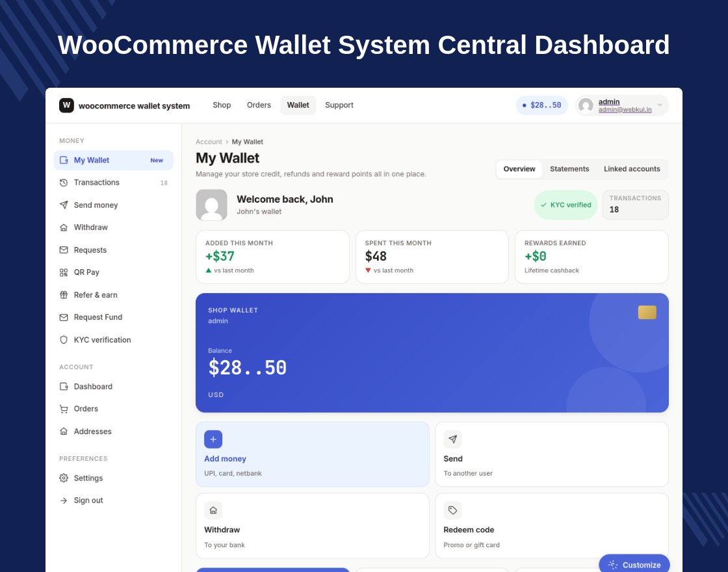Click the black W logo icon
This screenshot has height=572, width=728.
[66, 105]
